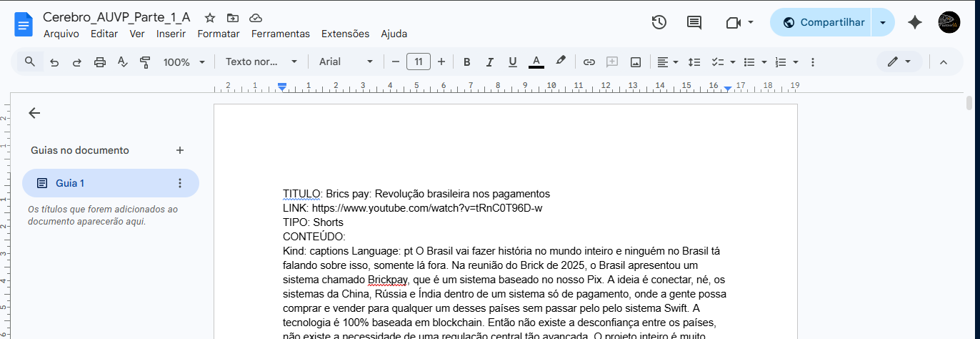The height and width of the screenshot is (339, 980).
Task: Click the insert image icon
Action: tap(635, 62)
